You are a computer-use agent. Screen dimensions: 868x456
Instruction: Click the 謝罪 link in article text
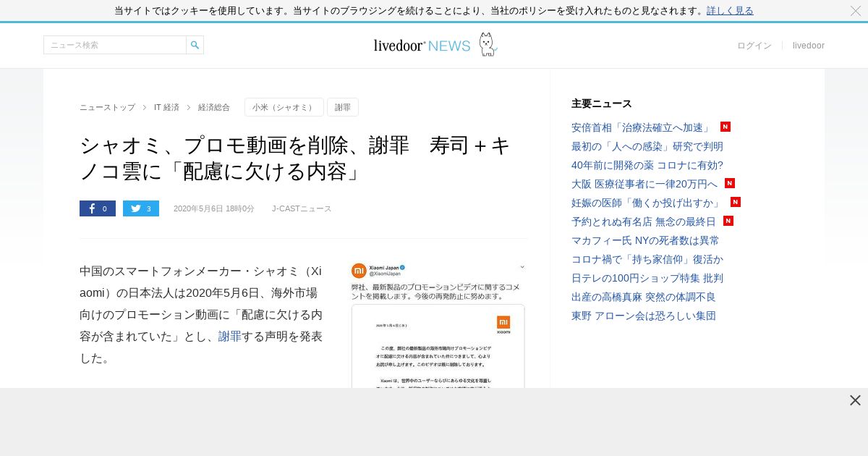[230, 336]
